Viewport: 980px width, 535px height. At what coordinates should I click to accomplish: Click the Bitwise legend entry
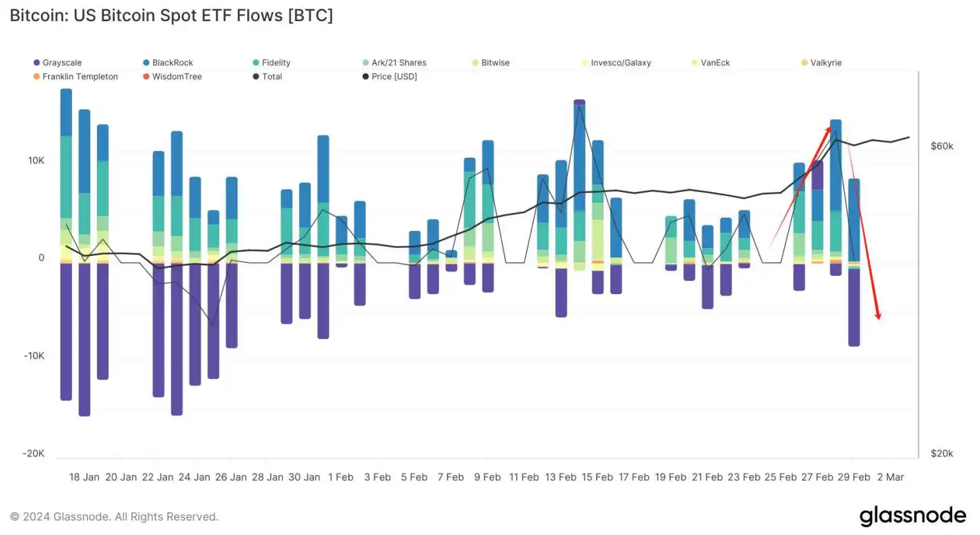[x=491, y=63]
